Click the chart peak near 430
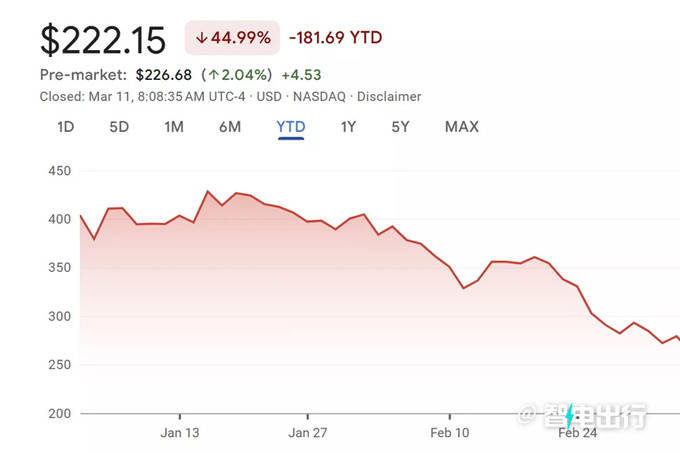680x453 pixels. click(x=208, y=191)
